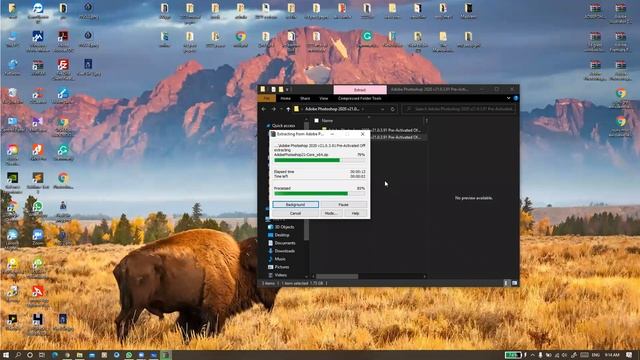Switch to details view layout icon
This screenshot has height=360, width=640.
tap(507, 283)
